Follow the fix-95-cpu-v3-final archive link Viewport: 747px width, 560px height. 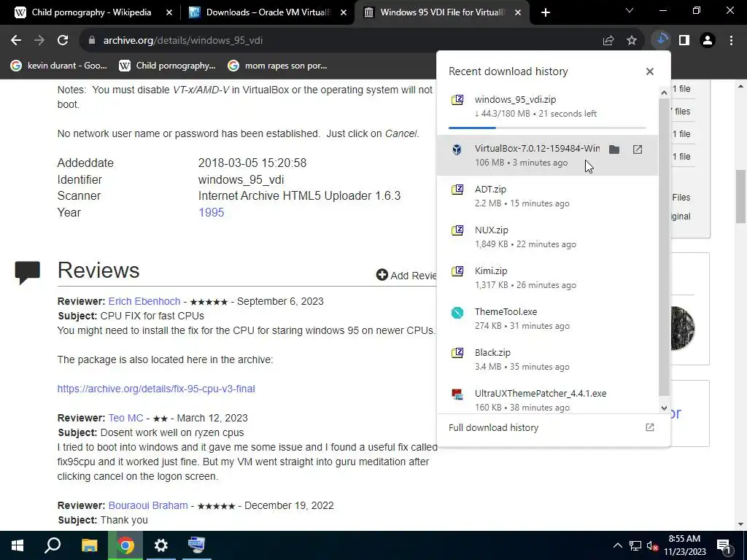coord(156,389)
